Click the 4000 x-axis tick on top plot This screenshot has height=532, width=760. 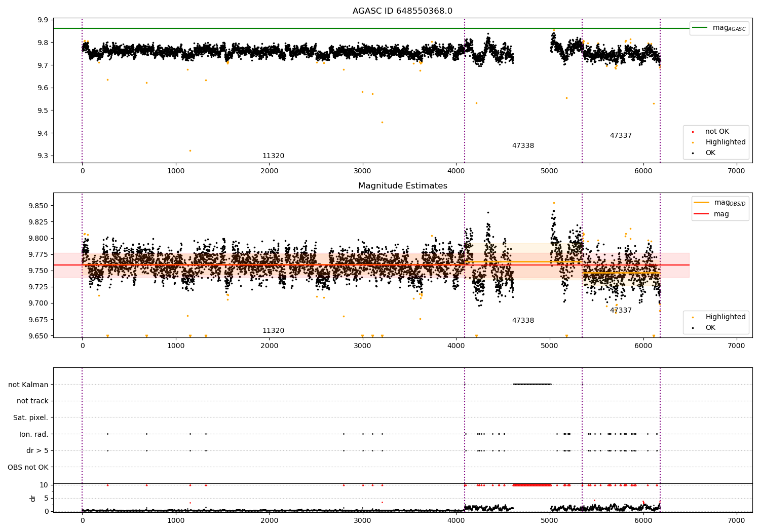click(456, 171)
